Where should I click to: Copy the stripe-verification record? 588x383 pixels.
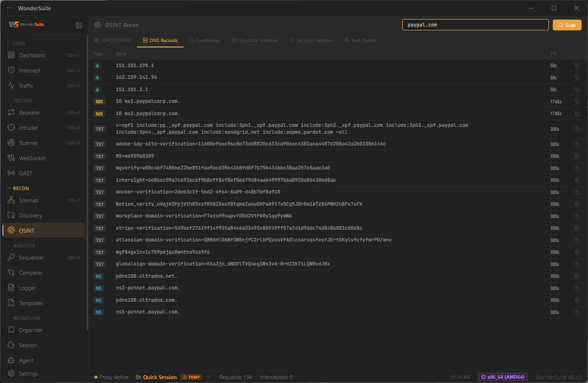click(577, 228)
